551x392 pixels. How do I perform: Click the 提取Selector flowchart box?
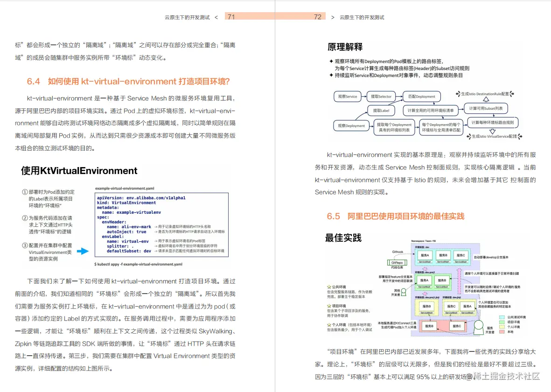(381, 96)
